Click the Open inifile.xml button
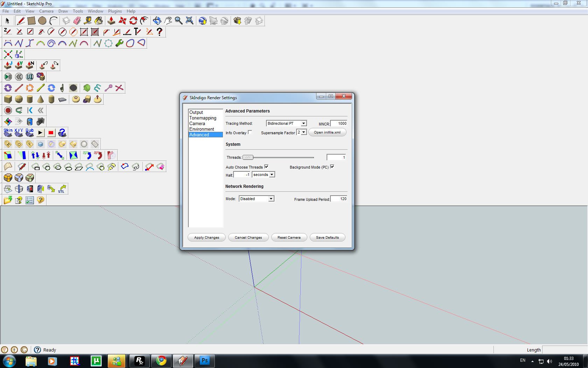588x368 pixels. point(327,132)
